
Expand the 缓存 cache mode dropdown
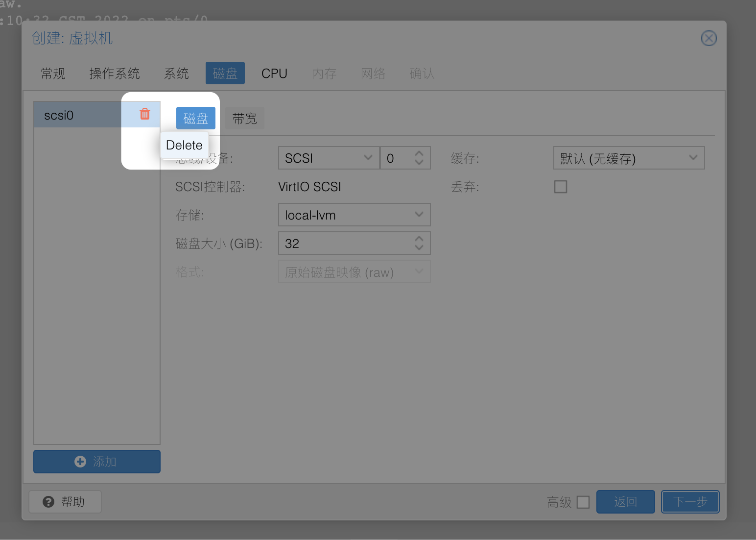[x=693, y=158]
